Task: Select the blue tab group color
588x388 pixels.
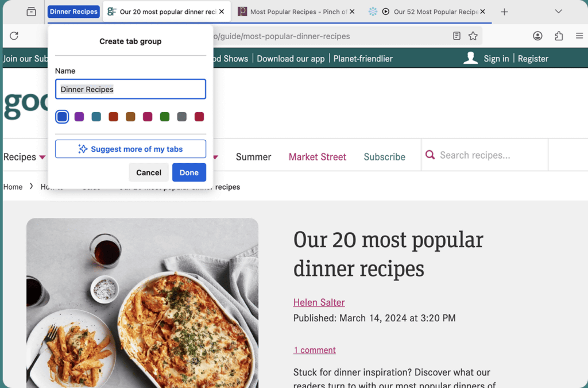Action: tap(62, 117)
